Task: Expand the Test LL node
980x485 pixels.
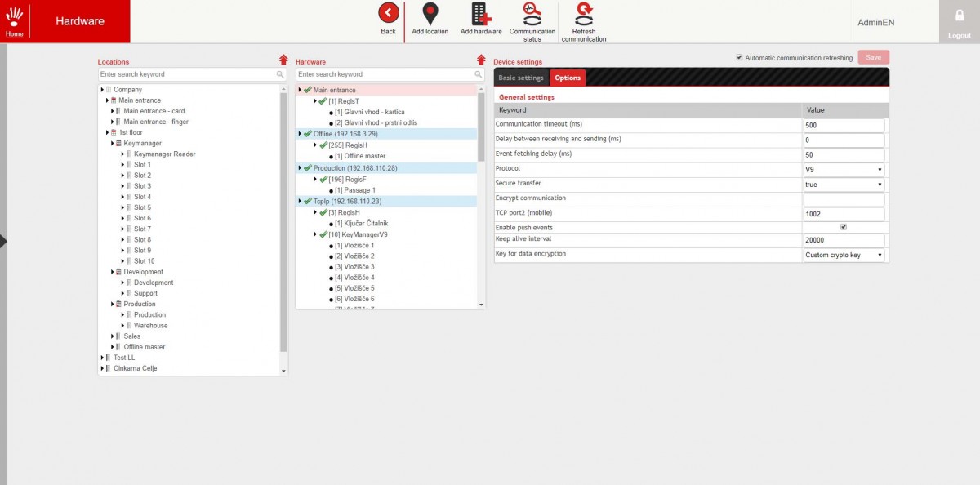Action: tap(102, 358)
